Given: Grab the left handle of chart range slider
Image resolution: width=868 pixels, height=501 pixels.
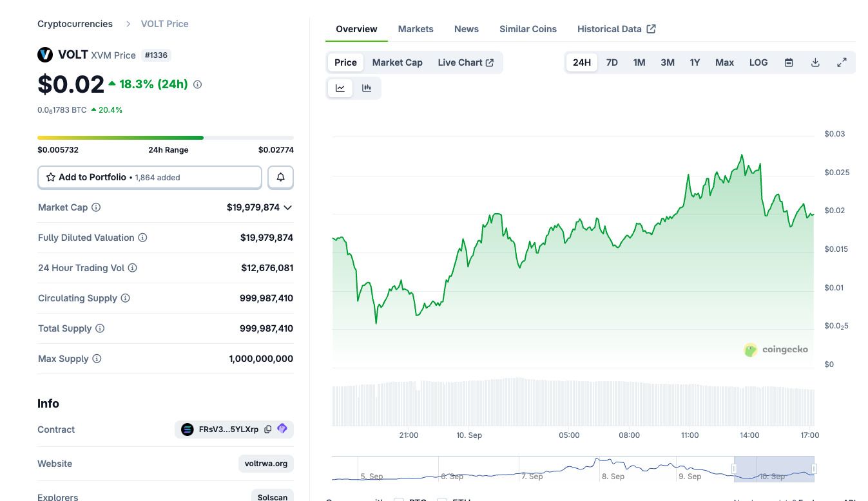Looking at the screenshot, I should pyautogui.click(x=734, y=469).
